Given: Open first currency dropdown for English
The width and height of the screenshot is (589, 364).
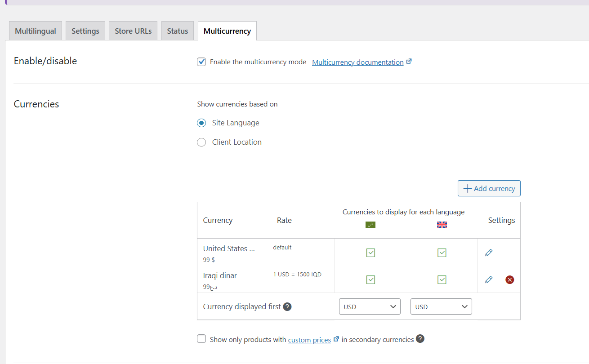Looking at the screenshot, I should (441, 306).
